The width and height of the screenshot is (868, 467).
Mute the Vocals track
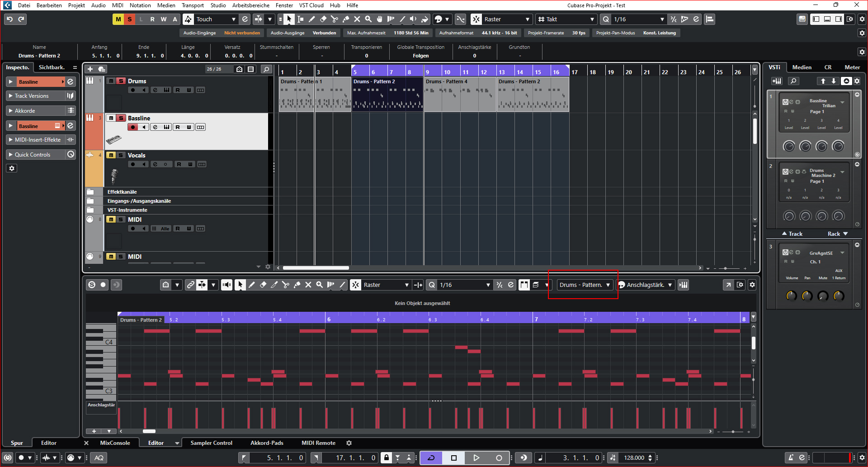(111, 155)
